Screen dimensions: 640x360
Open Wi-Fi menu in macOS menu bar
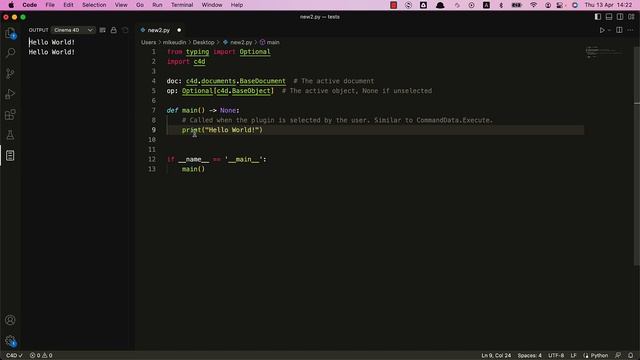pyautogui.click(x=533, y=5)
